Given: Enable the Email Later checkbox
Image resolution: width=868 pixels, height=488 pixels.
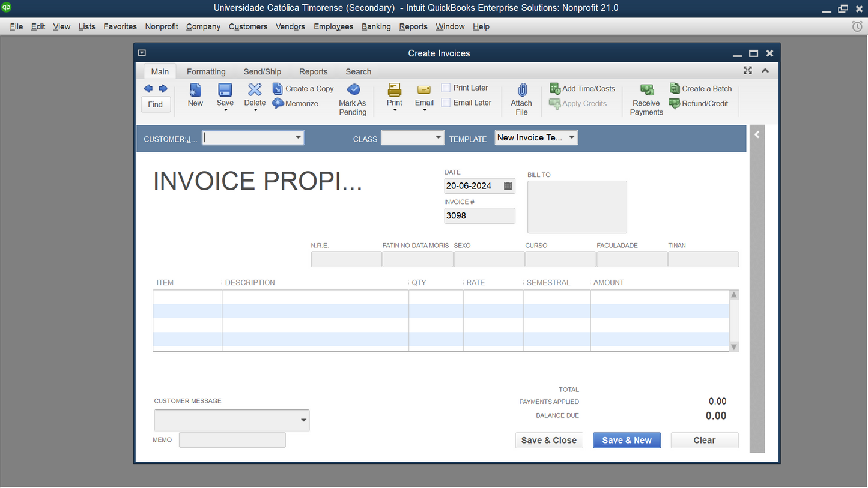Looking at the screenshot, I should point(446,103).
